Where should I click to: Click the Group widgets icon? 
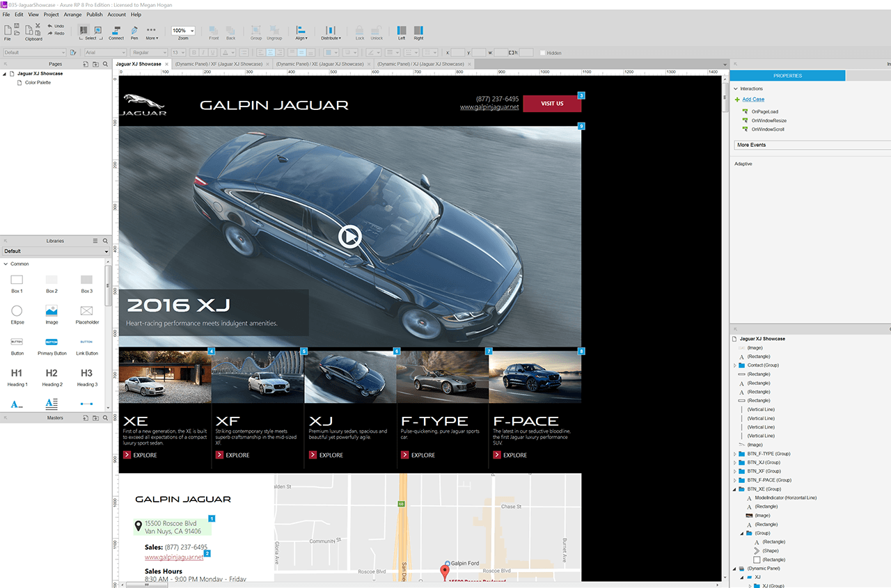point(255,31)
